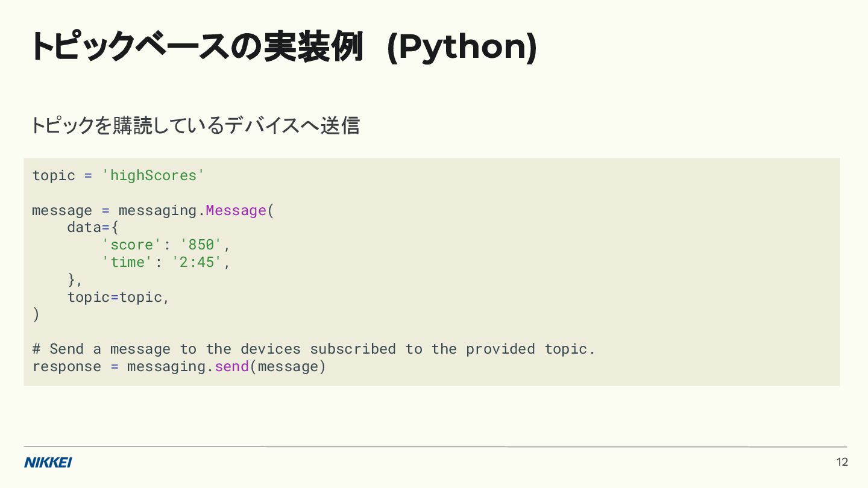The width and height of the screenshot is (868, 488).
Task: Select the '850' string value
Action: (x=201, y=245)
